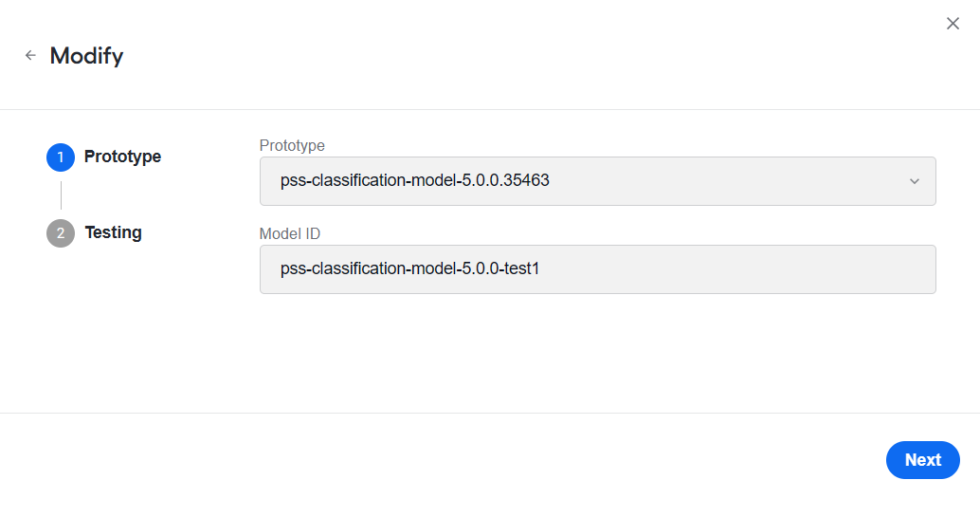Click the word Next in blue pill

pos(923,460)
